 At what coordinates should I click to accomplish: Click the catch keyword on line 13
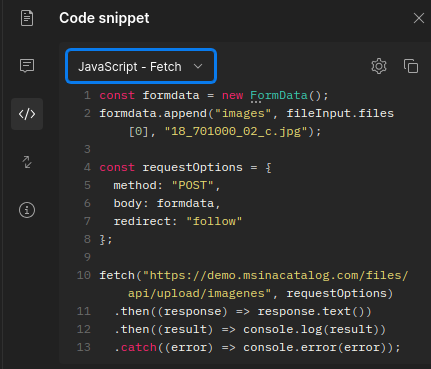coord(139,347)
